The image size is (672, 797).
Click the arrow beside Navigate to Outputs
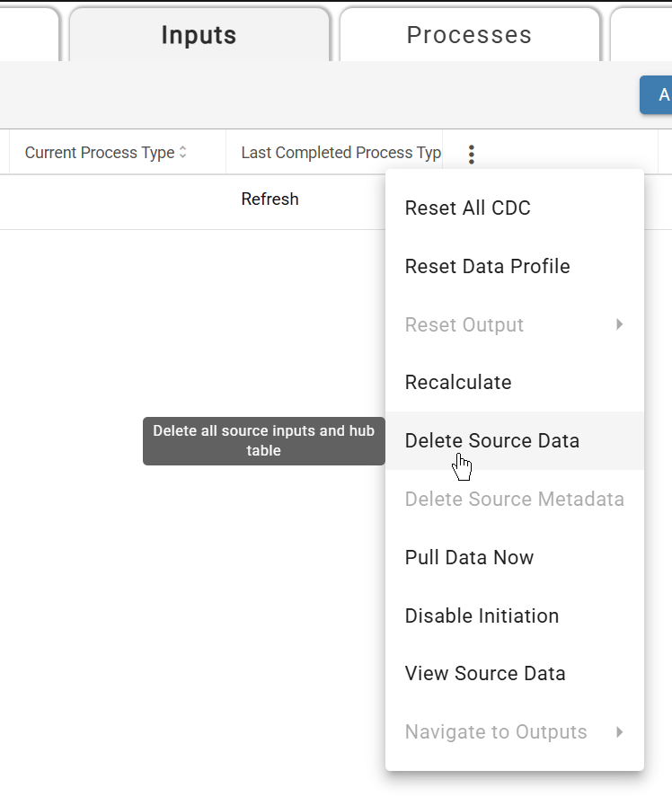(619, 731)
